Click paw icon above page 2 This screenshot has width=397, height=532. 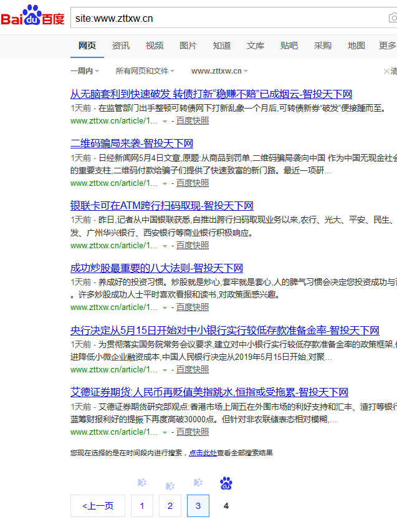click(170, 486)
